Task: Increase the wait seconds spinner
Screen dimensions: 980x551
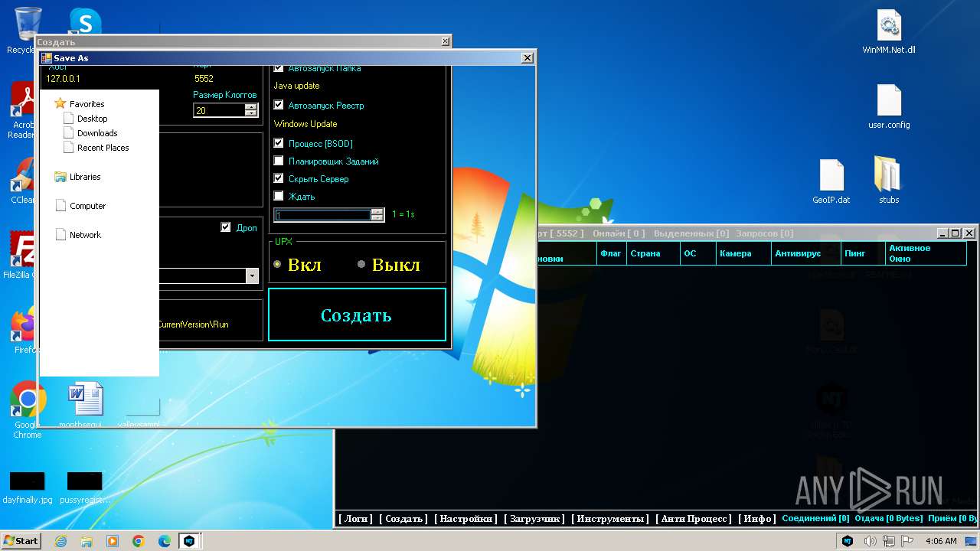Action: 377,212
